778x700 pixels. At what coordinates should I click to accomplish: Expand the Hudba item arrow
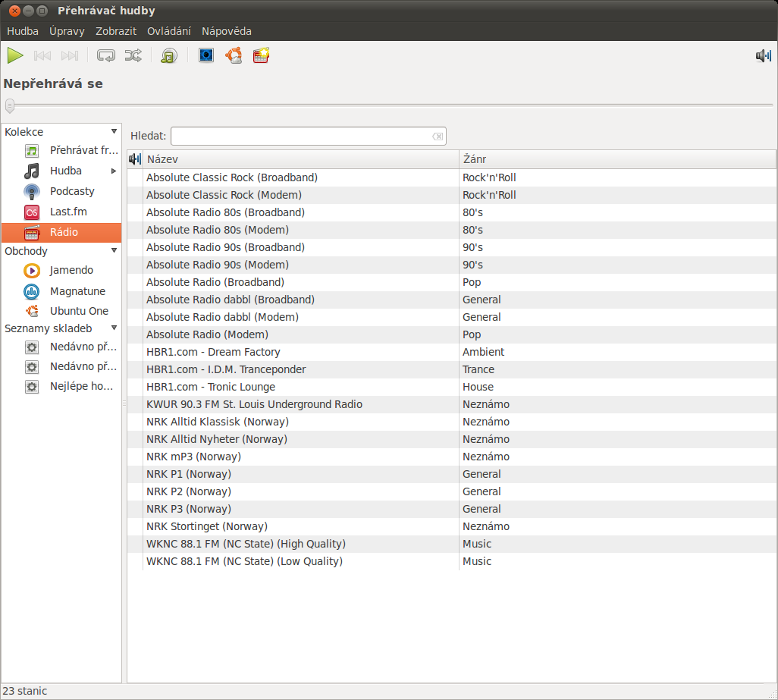114,171
